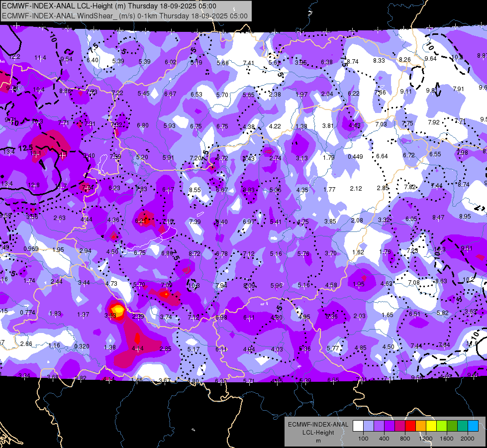Select the grid value 8.55
The image size is (487, 448).
[x=195, y=190]
